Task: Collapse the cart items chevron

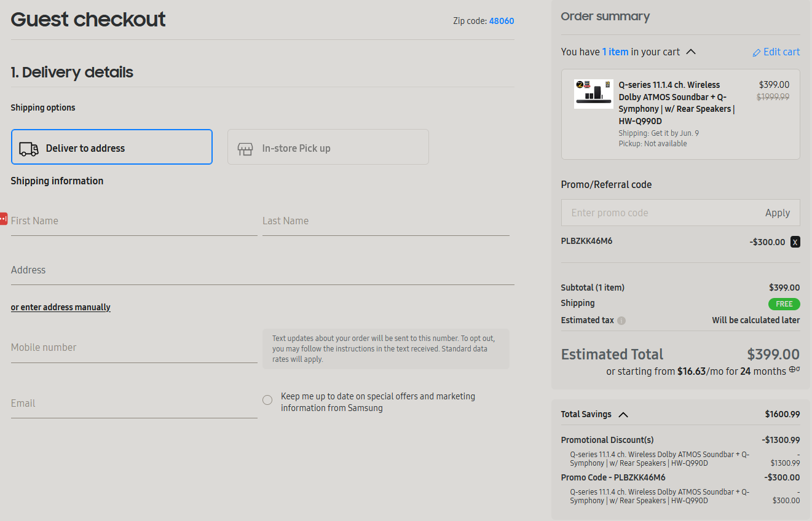Action: point(691,52)
